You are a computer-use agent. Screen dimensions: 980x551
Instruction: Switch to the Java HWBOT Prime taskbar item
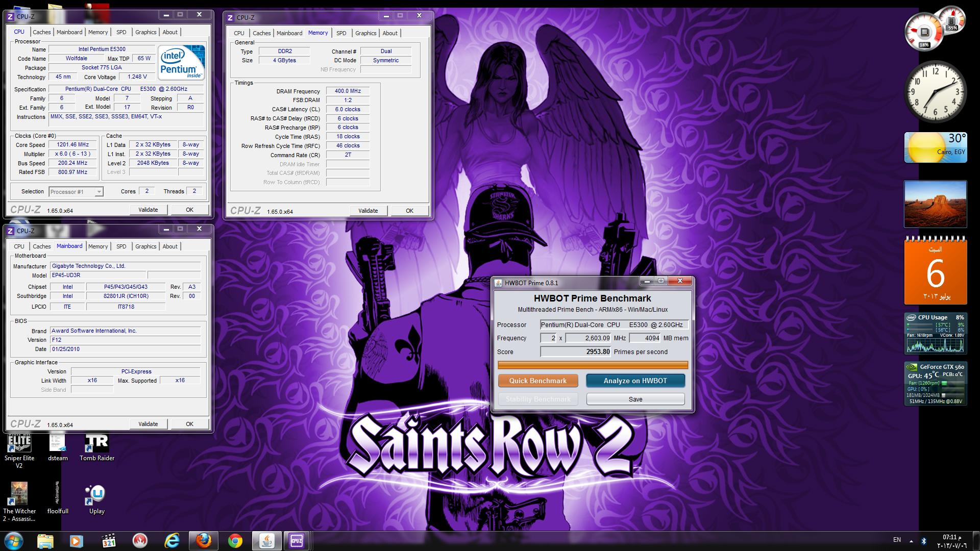(x=266, y=541)
